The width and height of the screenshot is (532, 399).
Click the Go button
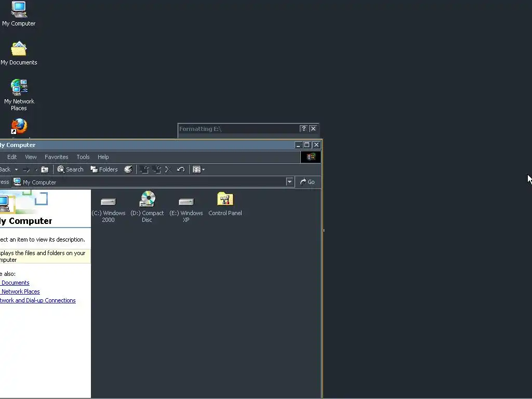point(308,182)
